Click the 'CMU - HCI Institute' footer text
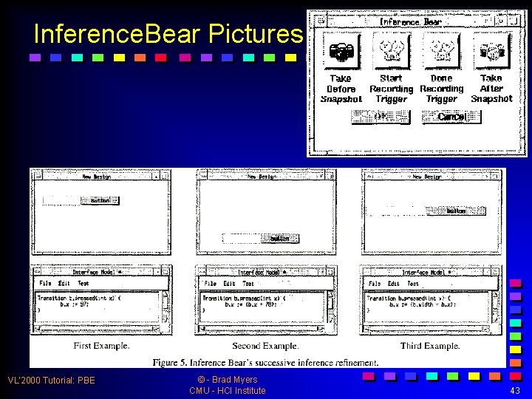The width and height of the screenshot is (532, 399). [x=228, y=391]
